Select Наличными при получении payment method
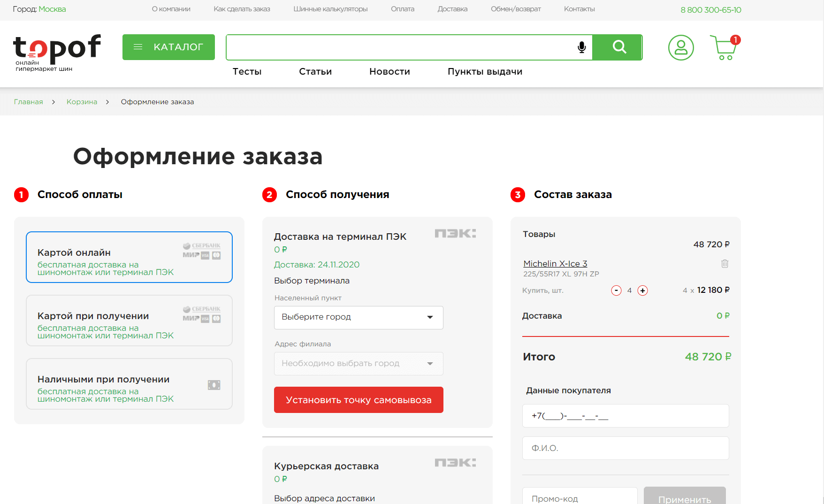 point(129,384)
